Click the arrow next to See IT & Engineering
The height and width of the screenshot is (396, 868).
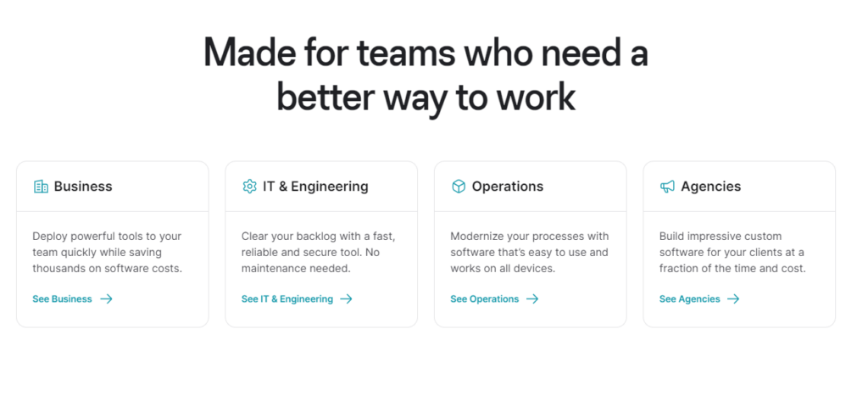(346, 299)
